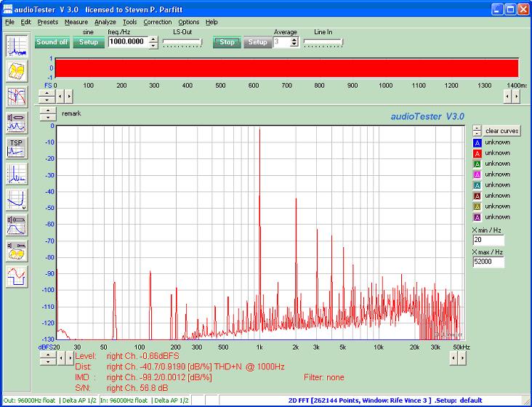Click the X min / Hz input field

(x=488, y=240)
